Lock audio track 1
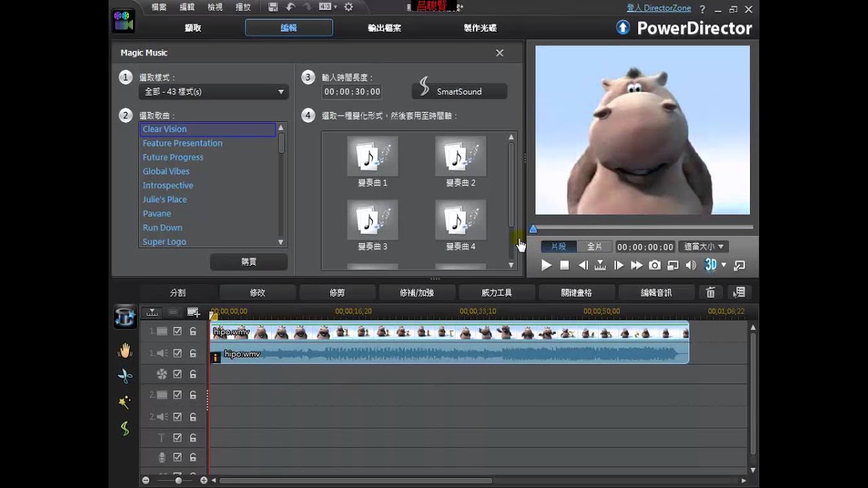This screenshot has height=488, width=868. click(193, 353)
